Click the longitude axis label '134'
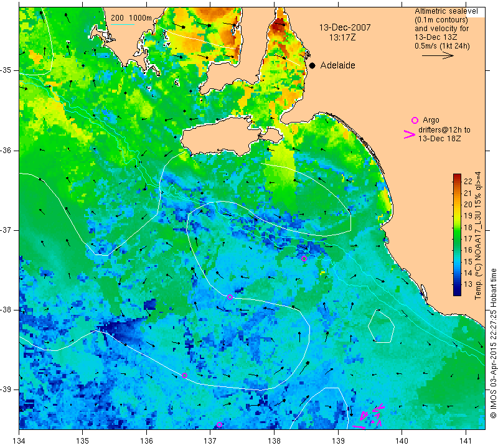This screenshot has height=448, width=498. click(19, 441)
